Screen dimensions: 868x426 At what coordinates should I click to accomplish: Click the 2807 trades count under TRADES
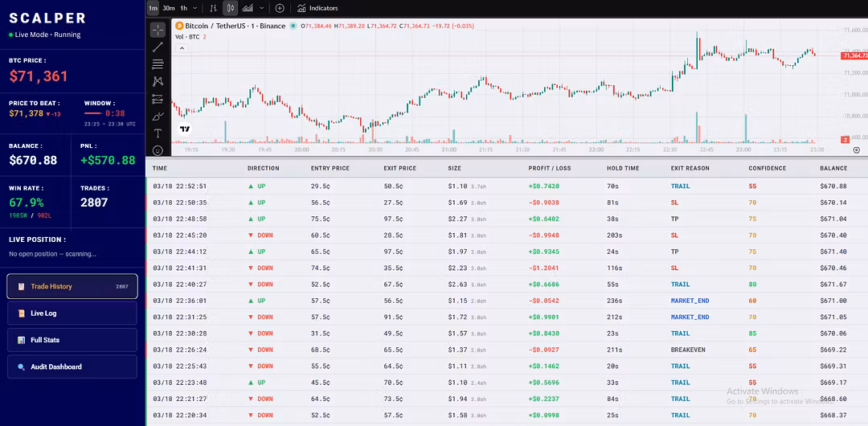click(94, 203)
